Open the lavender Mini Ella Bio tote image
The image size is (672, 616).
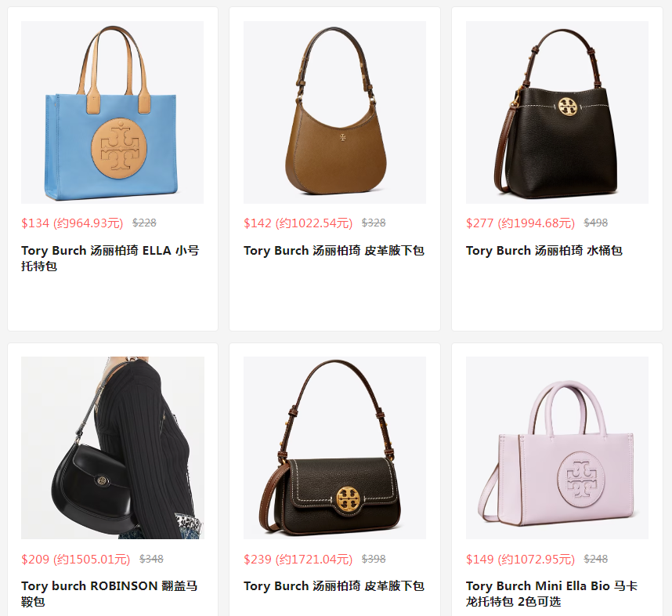point(557,448)
